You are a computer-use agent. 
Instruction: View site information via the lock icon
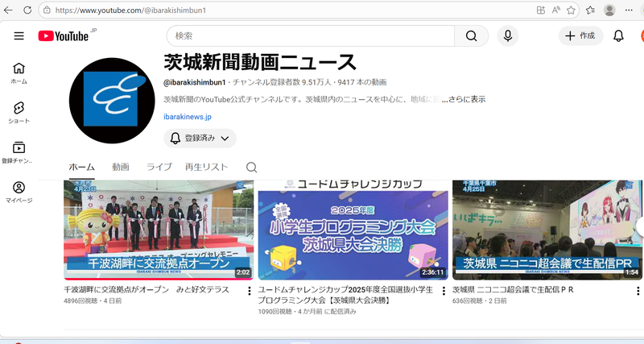[47, 10]
